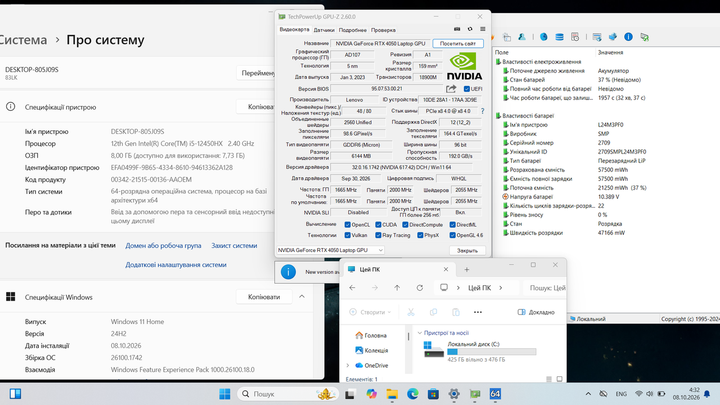Viewport: 720px width, 405px height.
Task: Show hidden tray icons chevron
Action: 588,394
